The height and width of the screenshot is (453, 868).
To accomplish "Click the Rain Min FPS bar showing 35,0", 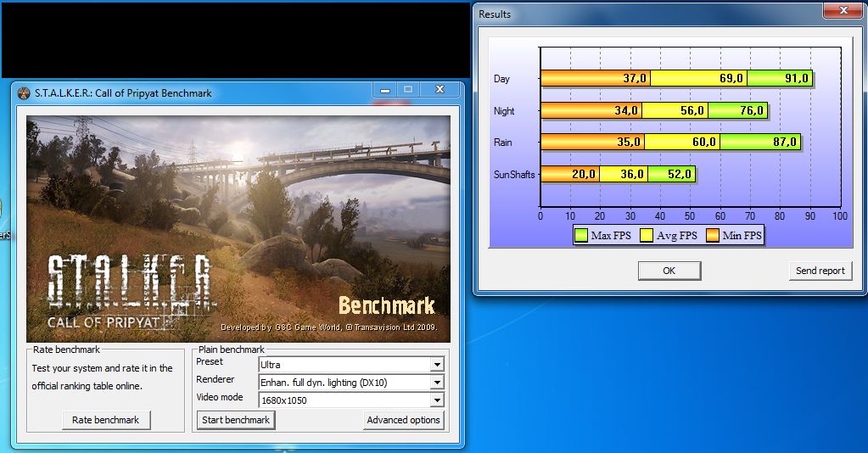I will coord(593,142).
